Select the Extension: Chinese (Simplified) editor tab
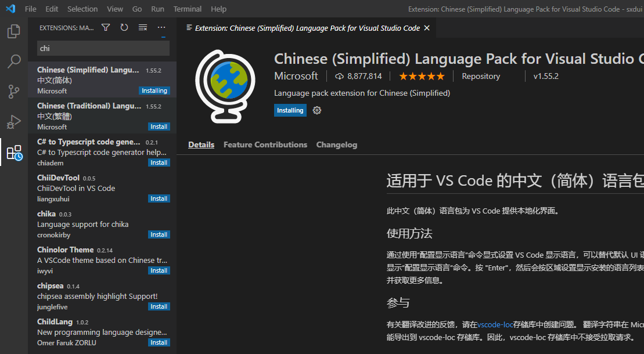 tap(307, 28)
